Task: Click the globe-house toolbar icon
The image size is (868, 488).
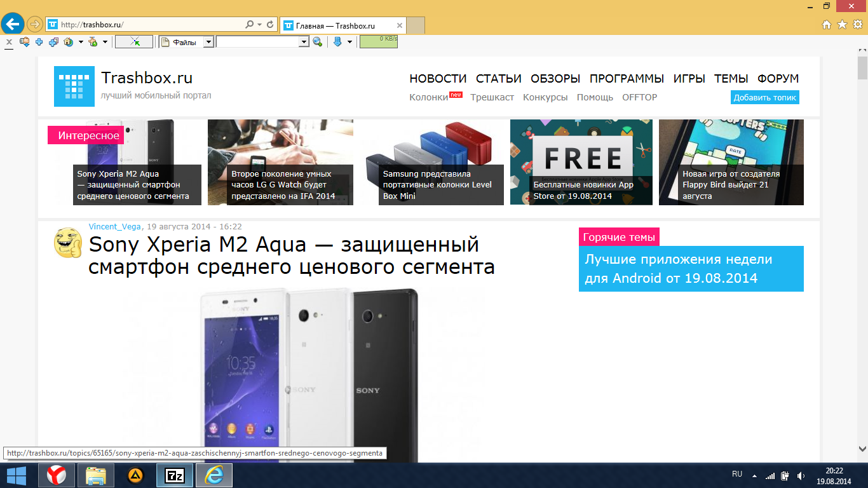Action: coord(68,42)
